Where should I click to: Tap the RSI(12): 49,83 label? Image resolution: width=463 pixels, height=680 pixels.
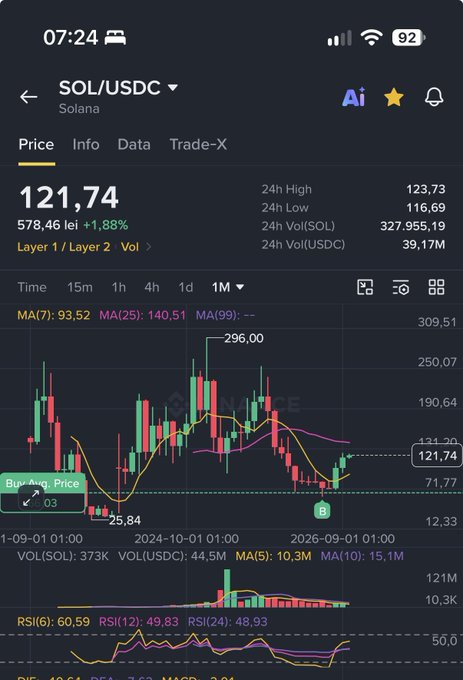click(x=139, y=621)
